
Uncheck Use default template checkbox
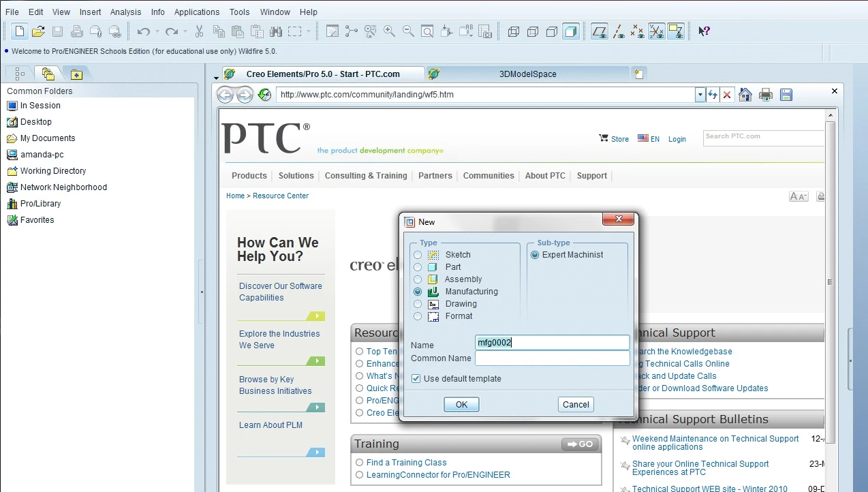[416, 379]
